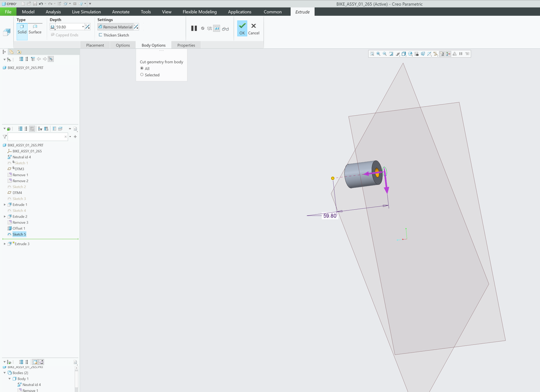Click the Zoom Out magnifier icon
Screen dimensions: 540x392
click(x=385, y=54)
